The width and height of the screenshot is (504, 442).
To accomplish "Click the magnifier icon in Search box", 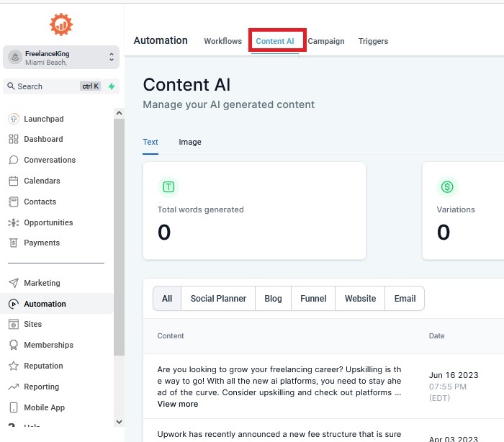I will pos(11,86).
